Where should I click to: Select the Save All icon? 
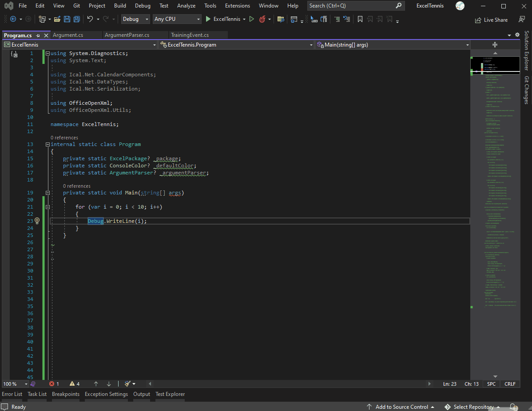pyautogui.click(x=76, y=19)
